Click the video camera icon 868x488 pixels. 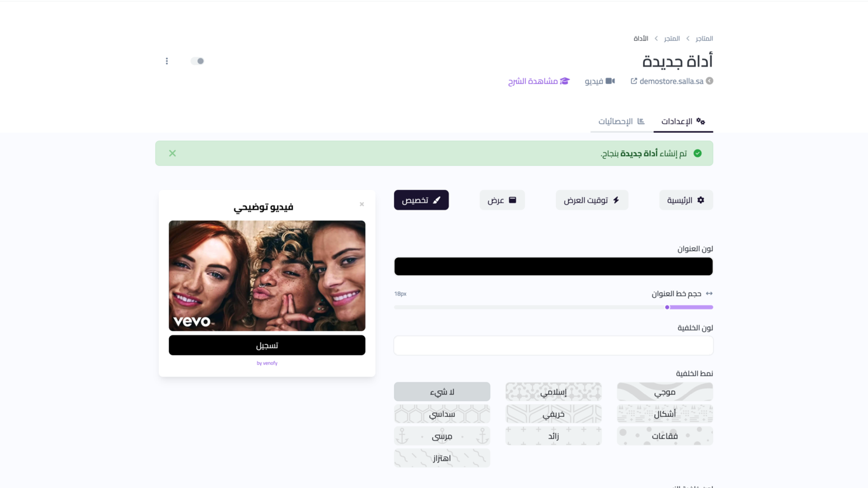coord(610,81)
